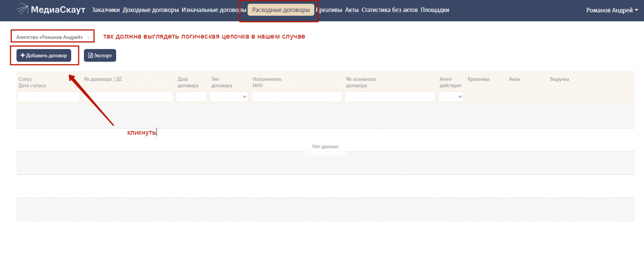This screenshot has height=256, width=644.
Task: Click the Нет данных message
Action: 325,147
